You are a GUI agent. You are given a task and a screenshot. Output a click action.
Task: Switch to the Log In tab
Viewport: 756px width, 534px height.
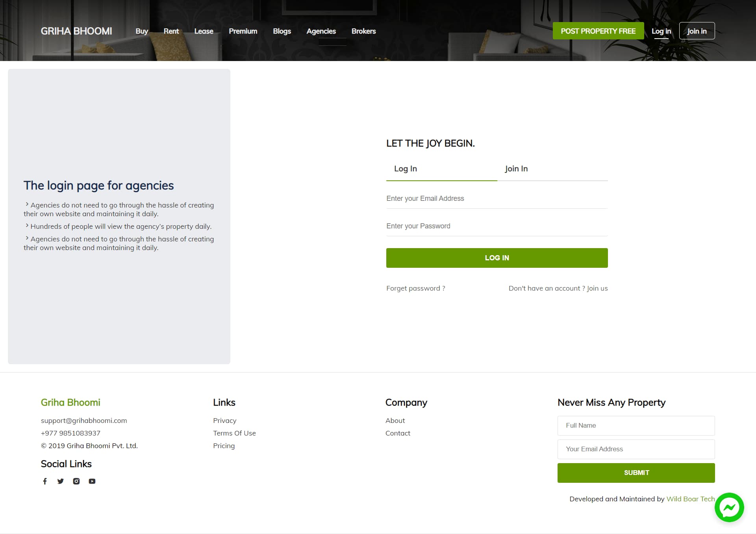point(442,169)
